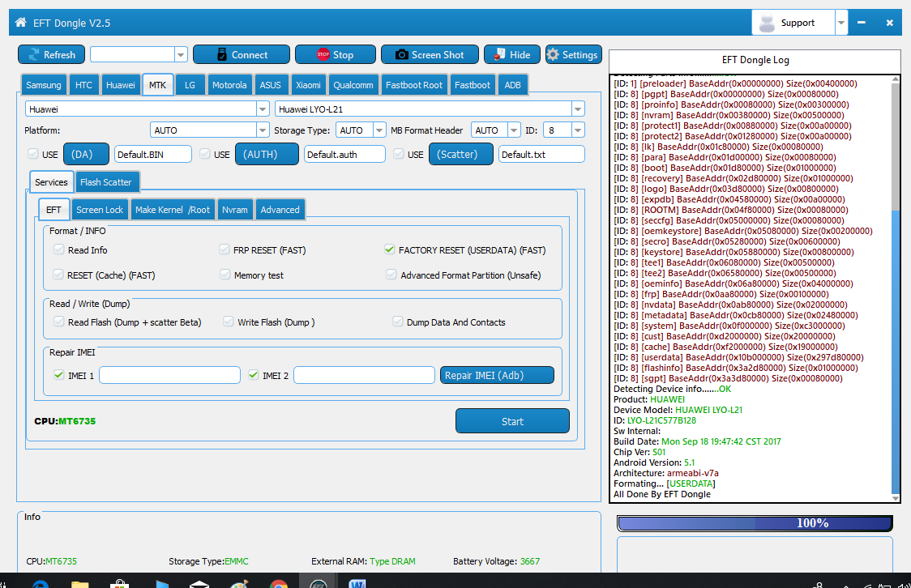
Task: Enable Advanced Format Partition (Unsafe)
Action: coord(391,275)
